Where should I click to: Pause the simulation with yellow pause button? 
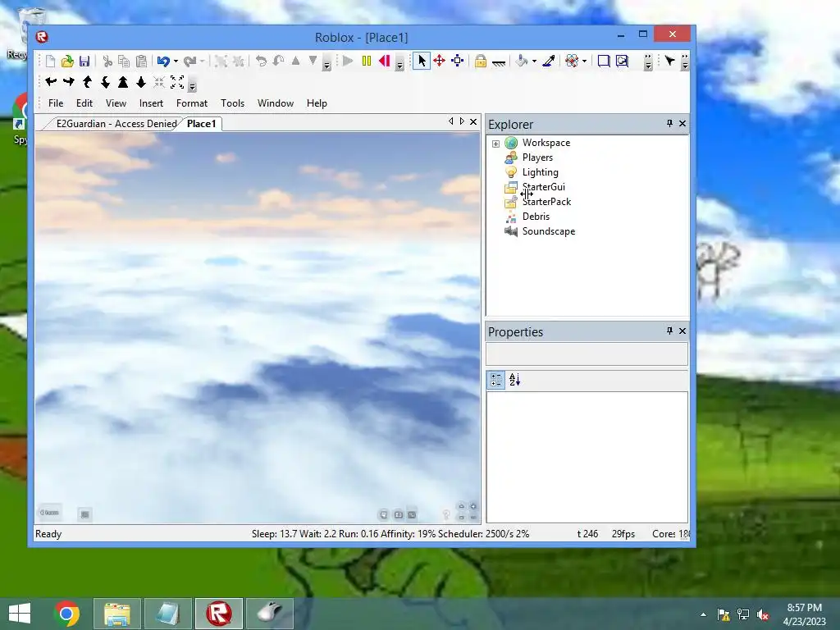pyautogui.click(x=367, y=61)
